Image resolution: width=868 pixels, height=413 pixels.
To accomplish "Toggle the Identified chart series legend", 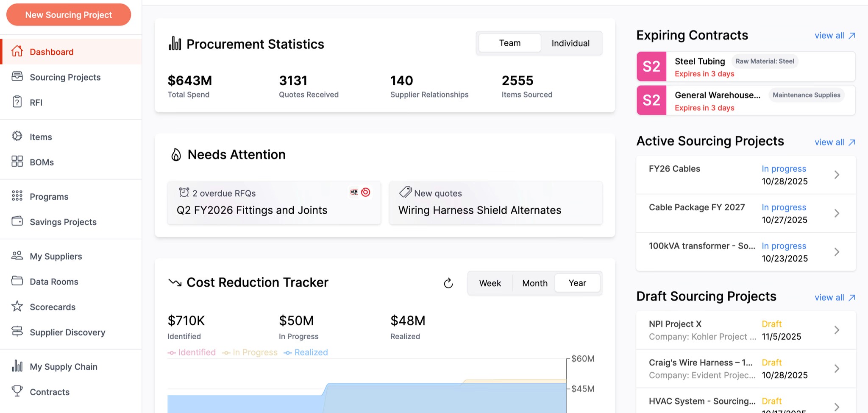I will point(192,352).
